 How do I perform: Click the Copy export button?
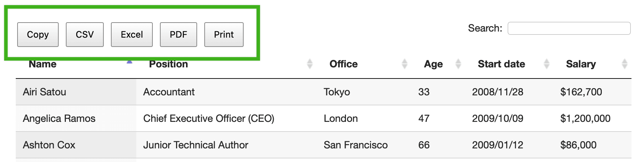tap(38, 34)
